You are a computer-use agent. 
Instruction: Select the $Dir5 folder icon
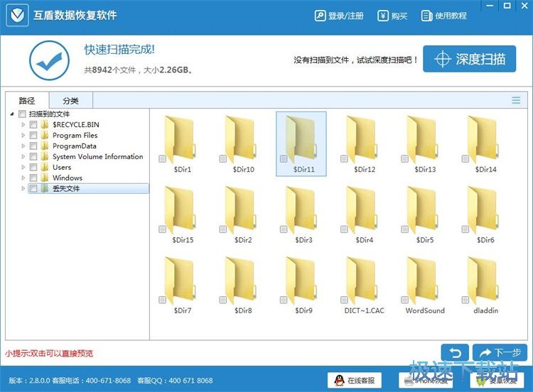click(x=422, y=210)
